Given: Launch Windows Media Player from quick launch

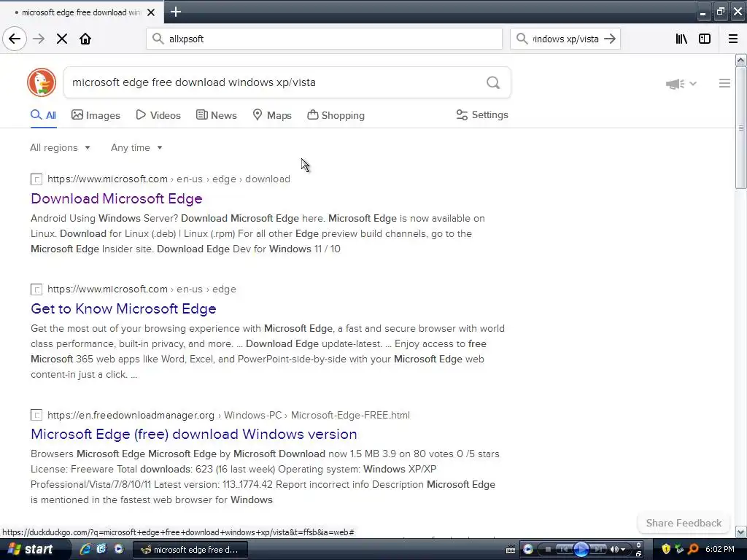Looking at the screenshot, I should (x=119, y=549).
